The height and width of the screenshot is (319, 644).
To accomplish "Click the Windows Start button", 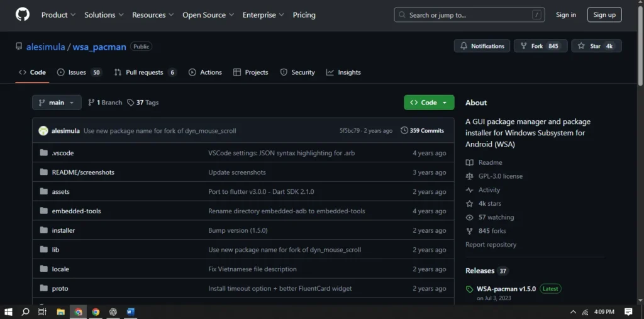I will click(x=9, y=311).
